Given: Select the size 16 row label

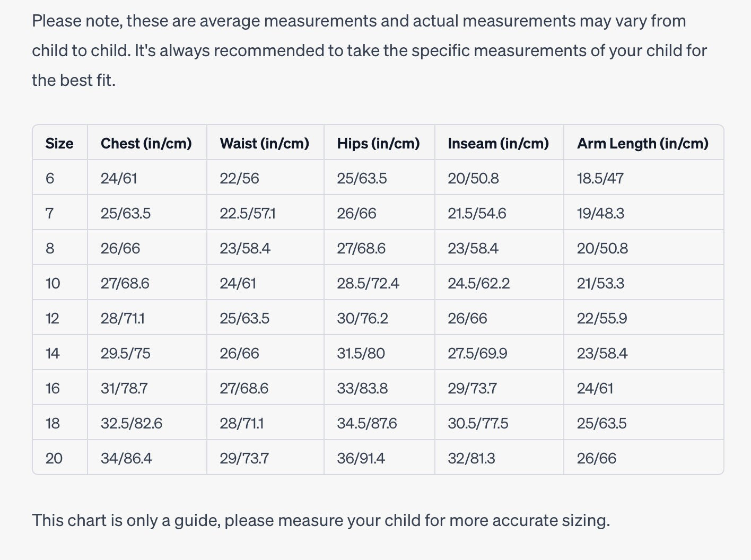Looking at the screenshot, I should pos(53,388).
